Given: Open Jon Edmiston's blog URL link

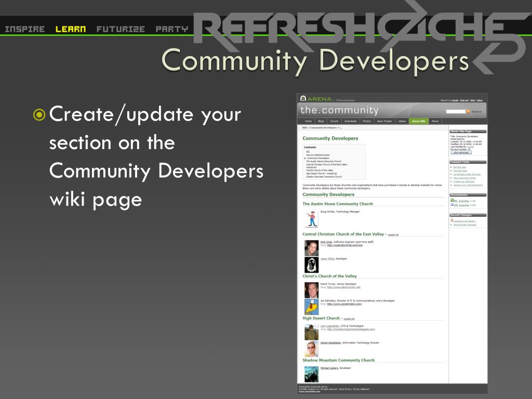Looking at the screenshot, I should pyautogui.click(x=344, y=304).
